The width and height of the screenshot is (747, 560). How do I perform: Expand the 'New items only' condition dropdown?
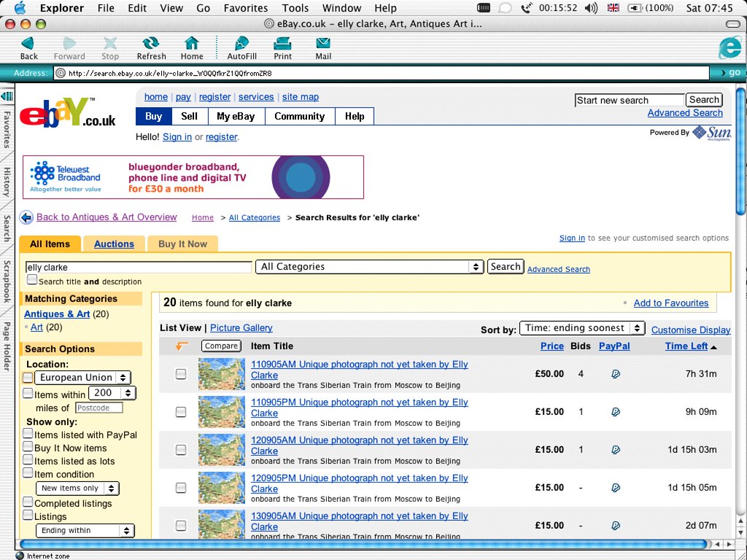click(77, 488)
